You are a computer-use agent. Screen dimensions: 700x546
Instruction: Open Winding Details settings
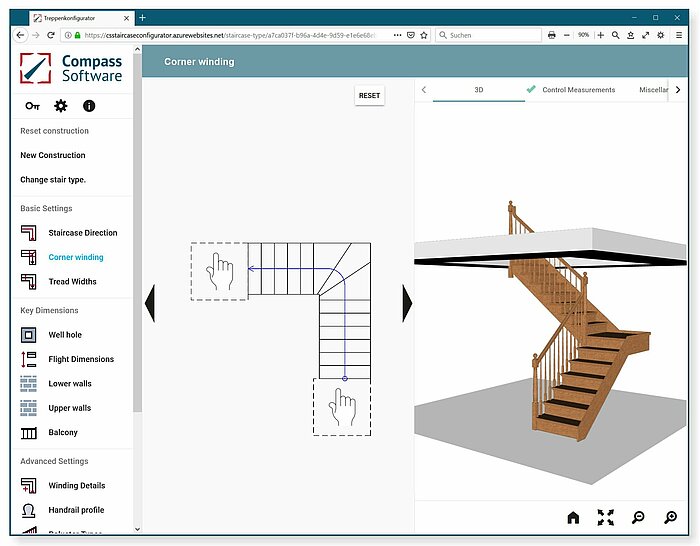[77, 485]
